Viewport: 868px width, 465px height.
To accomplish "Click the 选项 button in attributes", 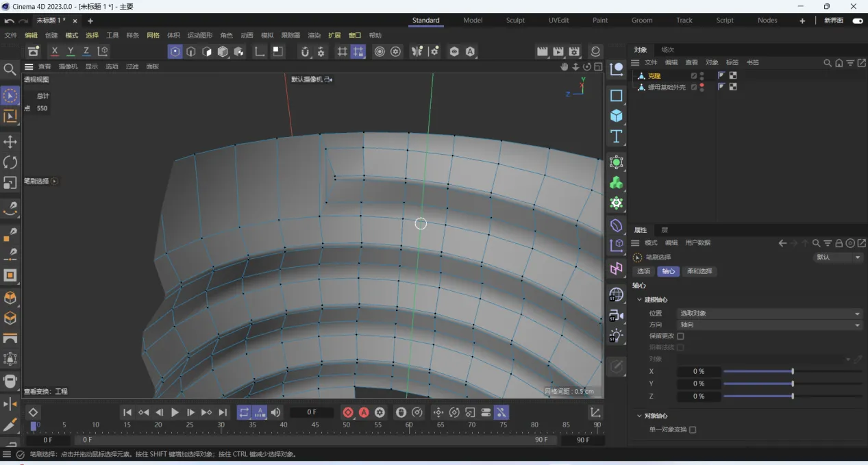I will click(643, 271).
